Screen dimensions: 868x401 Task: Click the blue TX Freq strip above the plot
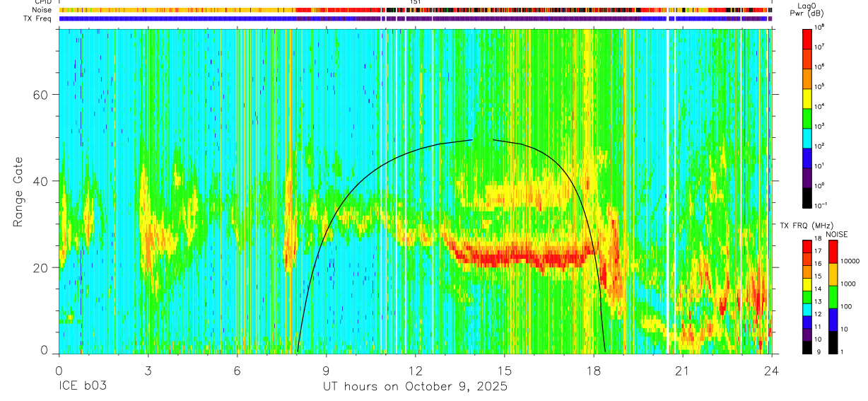click(x=415, y=19)
